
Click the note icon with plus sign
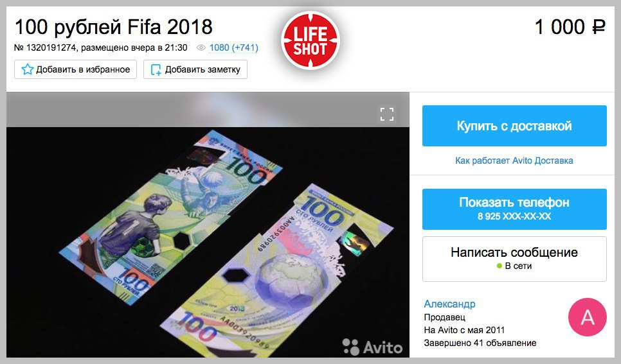[x=156, y=70]
